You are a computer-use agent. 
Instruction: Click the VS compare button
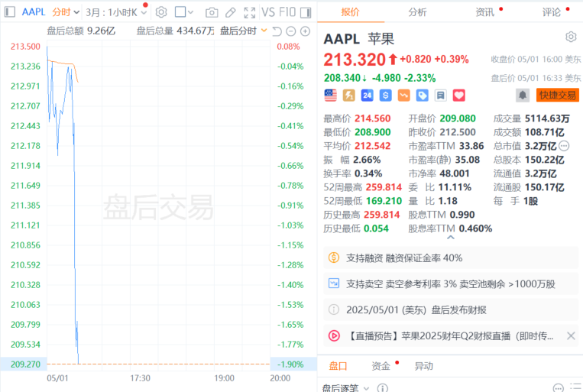point(268,12)
